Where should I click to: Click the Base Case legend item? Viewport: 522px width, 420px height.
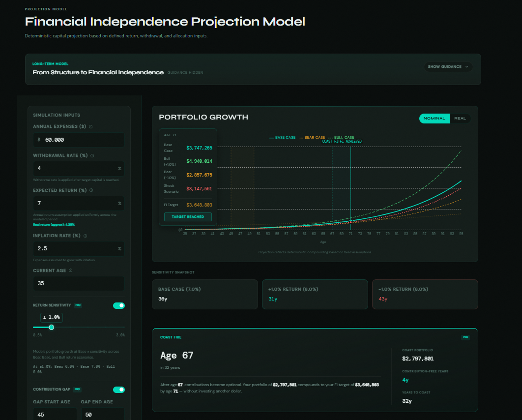[x=282, y=138]
